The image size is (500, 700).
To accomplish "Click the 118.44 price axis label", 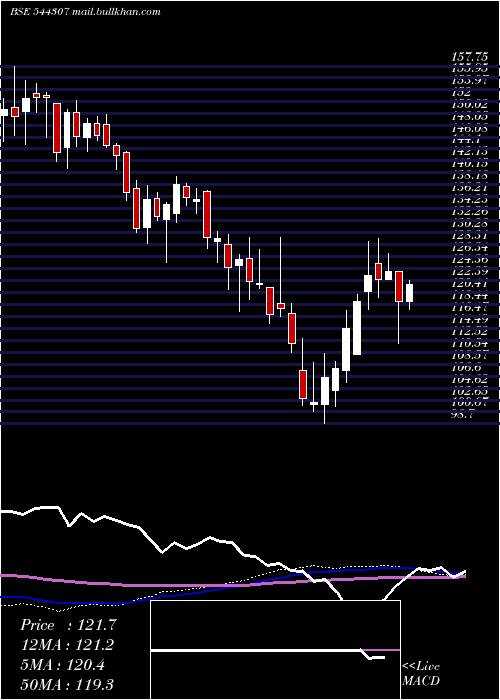I will (472, 296).
